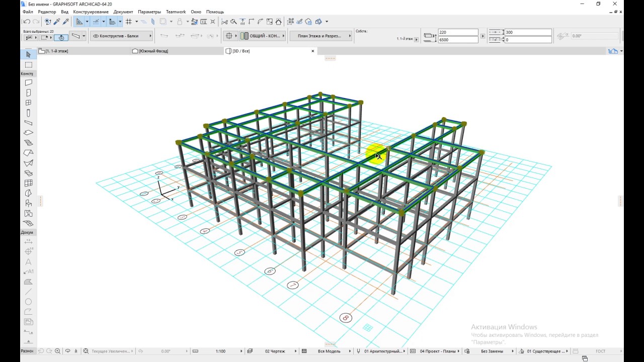The height and width of the screenshot is (362, 644).
Task: Select the Mesh tool in toolbox
Action: click(28, 223)
